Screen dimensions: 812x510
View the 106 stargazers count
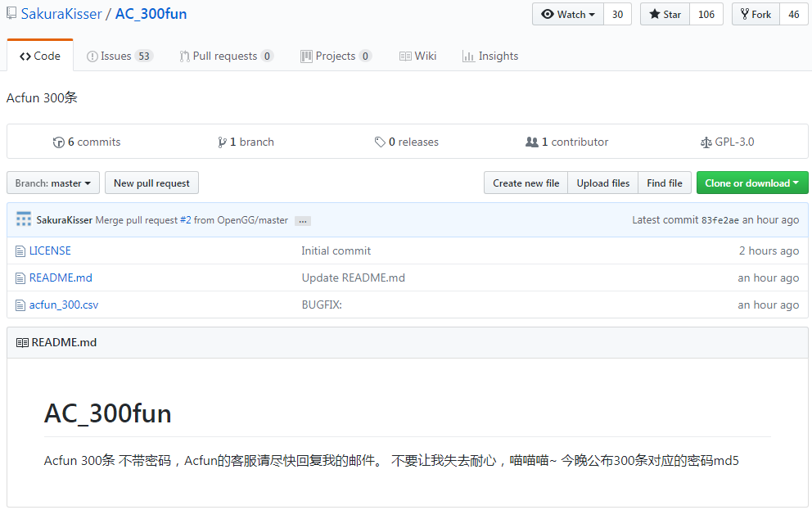point(706,15)
